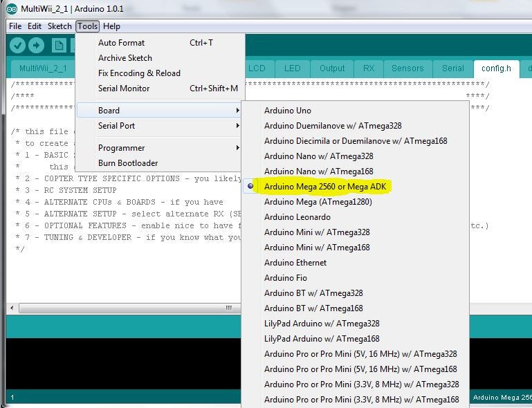The width and height of the screenshot is (532, 408).
Task: Select Pro Mini 5V 16 MHz ATmega168
Action: tap(356, 369)
